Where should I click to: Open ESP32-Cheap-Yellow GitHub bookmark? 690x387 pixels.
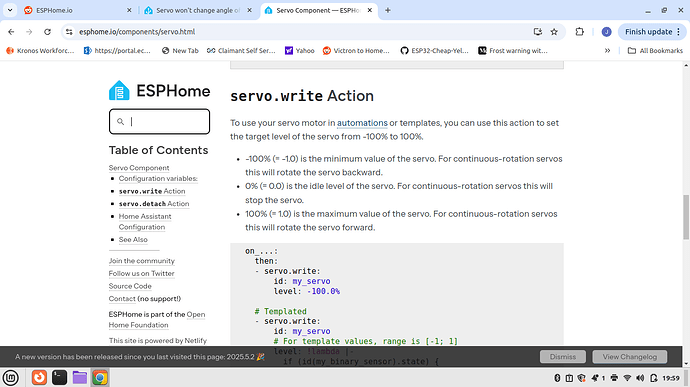pos(434,51)
